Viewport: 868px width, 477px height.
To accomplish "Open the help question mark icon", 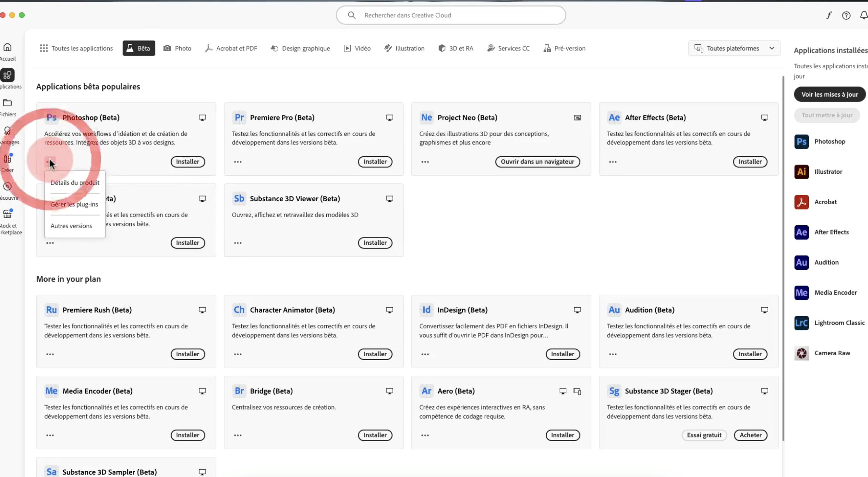I will (x=846, y=15).
